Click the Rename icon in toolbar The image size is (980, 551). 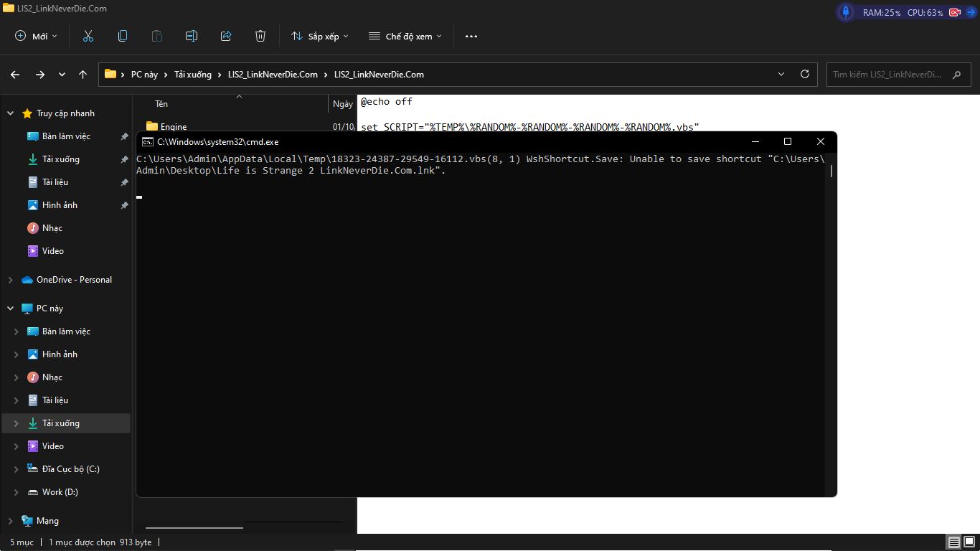click(x=192, y=36)
